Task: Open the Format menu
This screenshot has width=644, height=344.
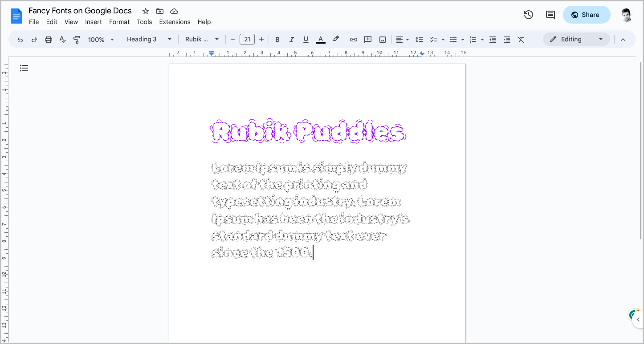Action: point(119,22)
